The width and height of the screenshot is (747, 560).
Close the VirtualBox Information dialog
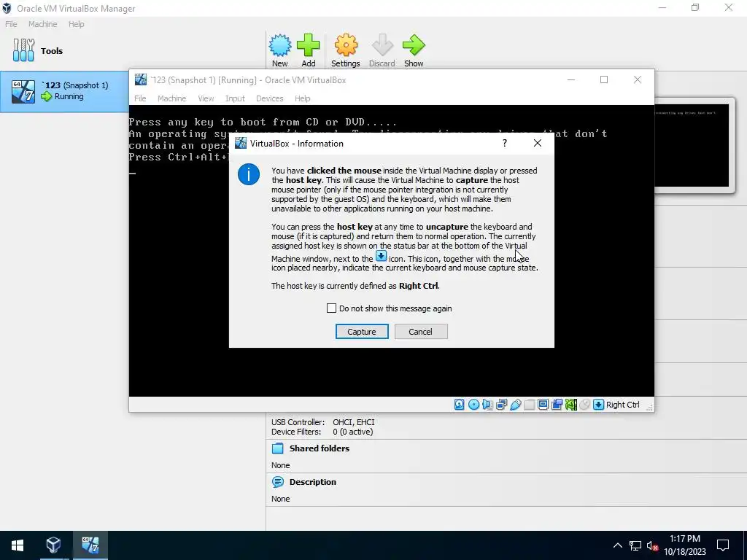(538, 143)
